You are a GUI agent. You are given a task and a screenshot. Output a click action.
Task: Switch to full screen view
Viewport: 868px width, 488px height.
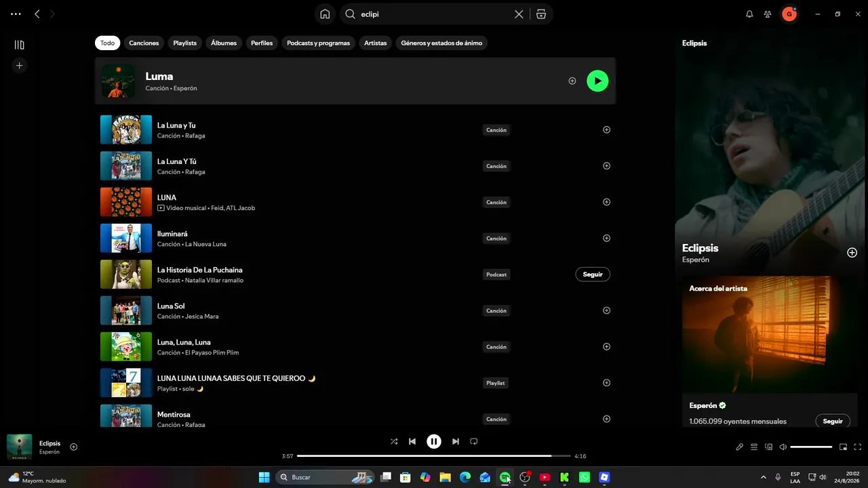tap(858, 447)
